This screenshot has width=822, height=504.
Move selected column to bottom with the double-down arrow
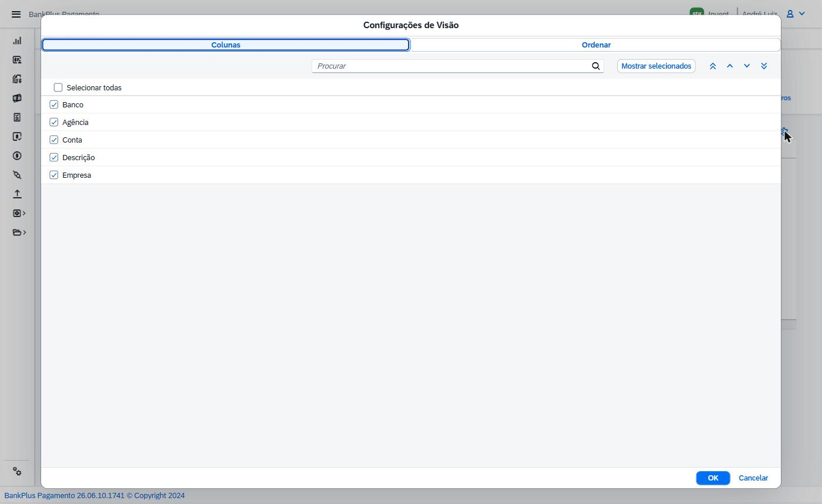pos(764,66)
